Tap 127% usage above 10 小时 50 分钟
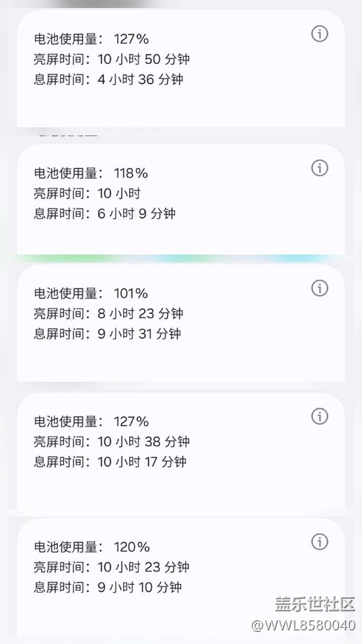This screenshot has width=362, height=644. pos(91,39)
